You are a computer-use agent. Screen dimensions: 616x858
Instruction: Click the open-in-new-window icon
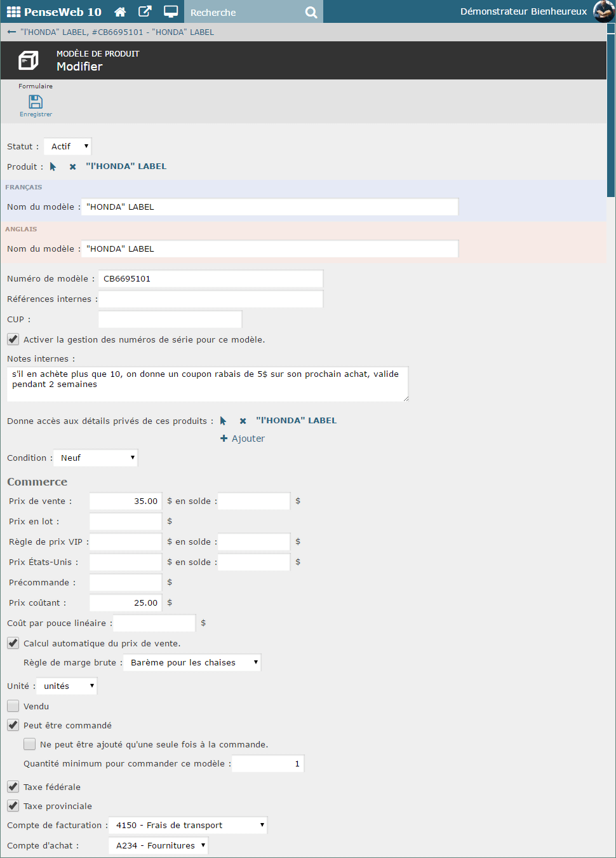pyautogui.click(x=145, y=12)
